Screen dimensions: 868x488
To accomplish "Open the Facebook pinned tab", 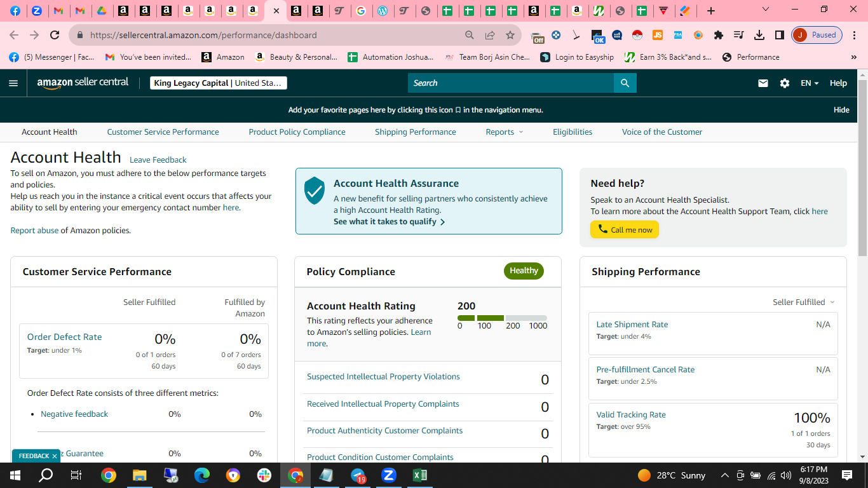I will [15, 11].
